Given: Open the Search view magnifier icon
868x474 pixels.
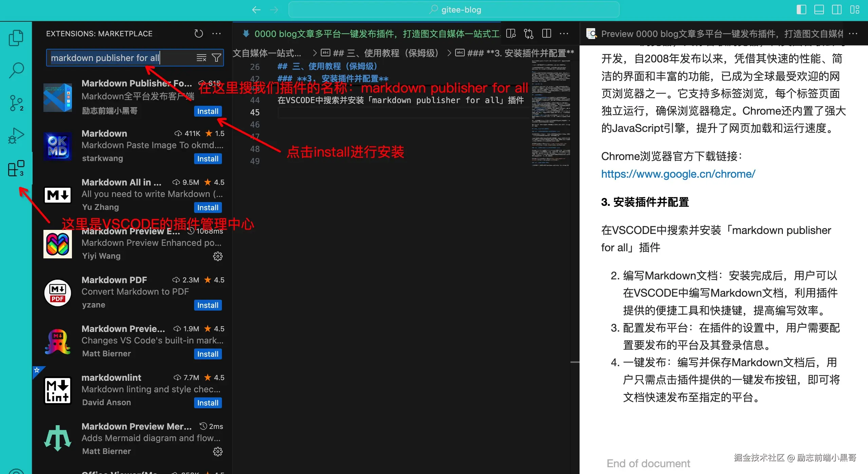Looking at the screenshot, I should pos(16,70).
